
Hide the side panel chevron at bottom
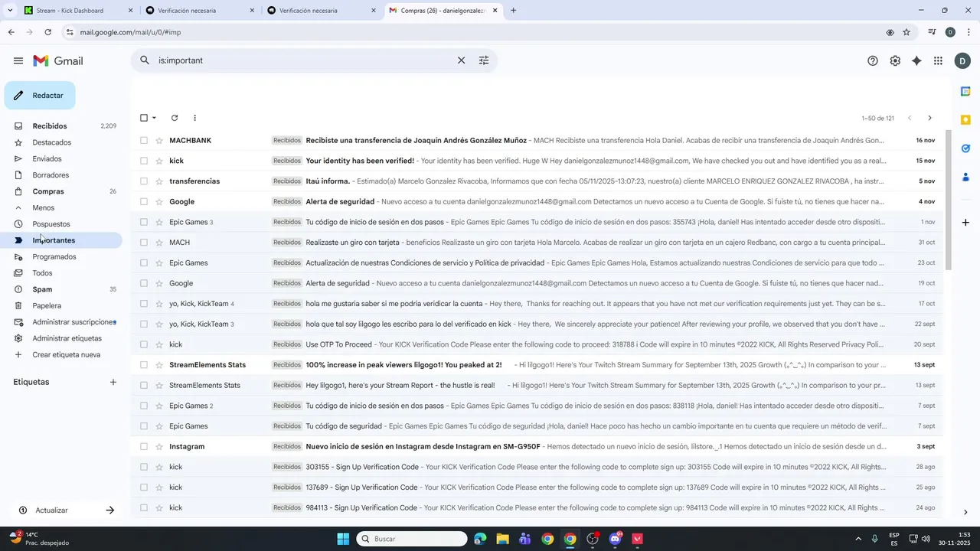[x=965, y=512]
